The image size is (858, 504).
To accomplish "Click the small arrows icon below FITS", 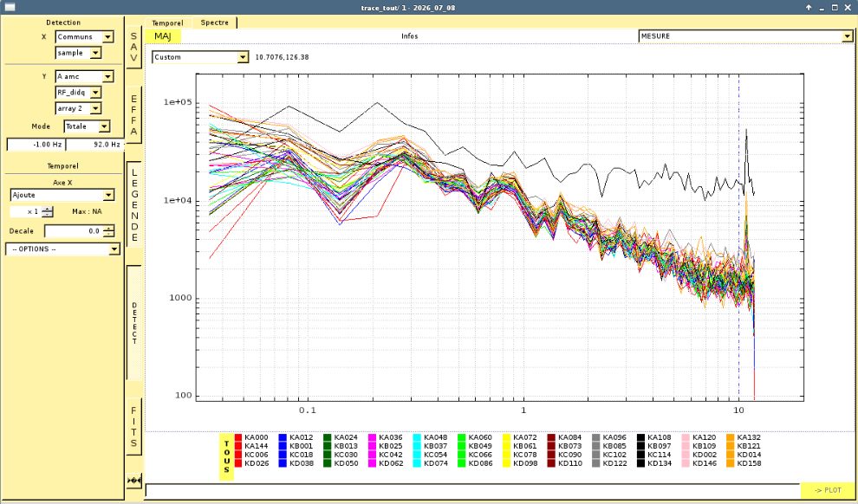I will [134, 481].
